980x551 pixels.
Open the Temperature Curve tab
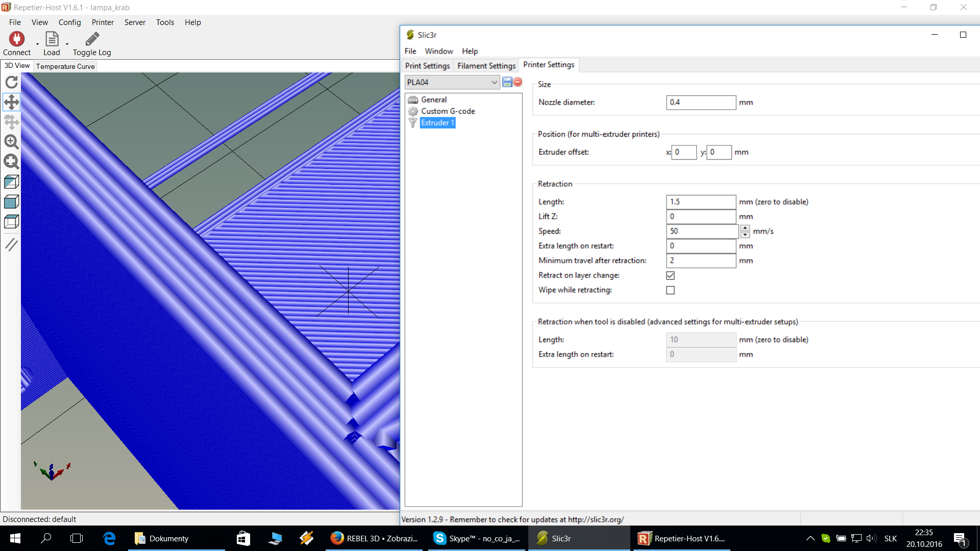[65, 66]
